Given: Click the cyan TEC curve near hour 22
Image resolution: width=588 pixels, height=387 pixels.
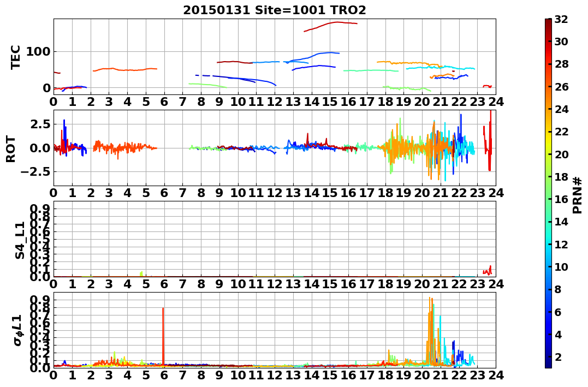Looking at the screenshot, I should point(441,68).
